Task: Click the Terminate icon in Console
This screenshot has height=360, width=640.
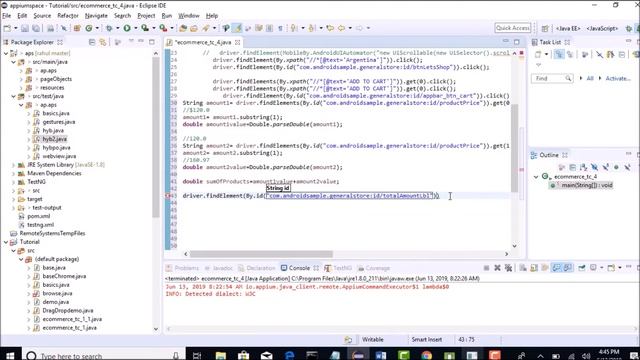Action: pos(486,268)
